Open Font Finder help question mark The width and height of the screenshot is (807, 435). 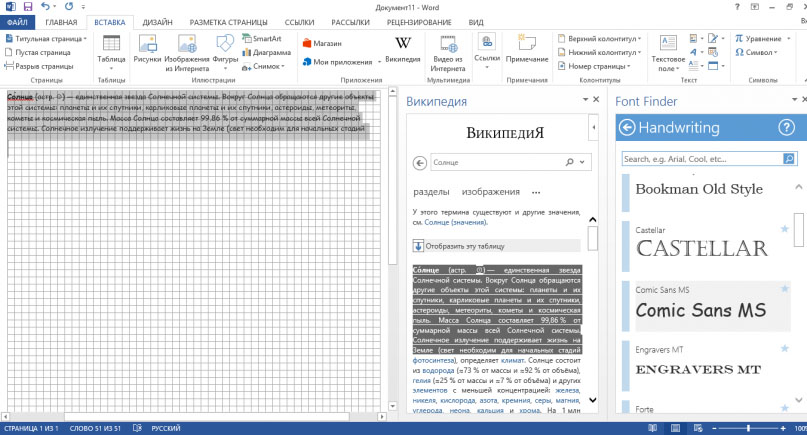(786, 127)
